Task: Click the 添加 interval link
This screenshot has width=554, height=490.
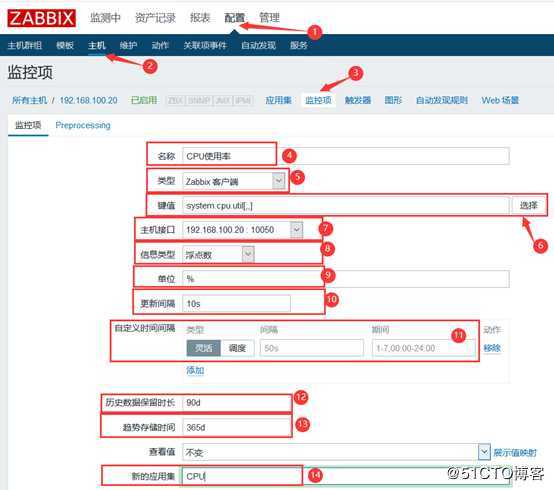Action: [195, 370]
